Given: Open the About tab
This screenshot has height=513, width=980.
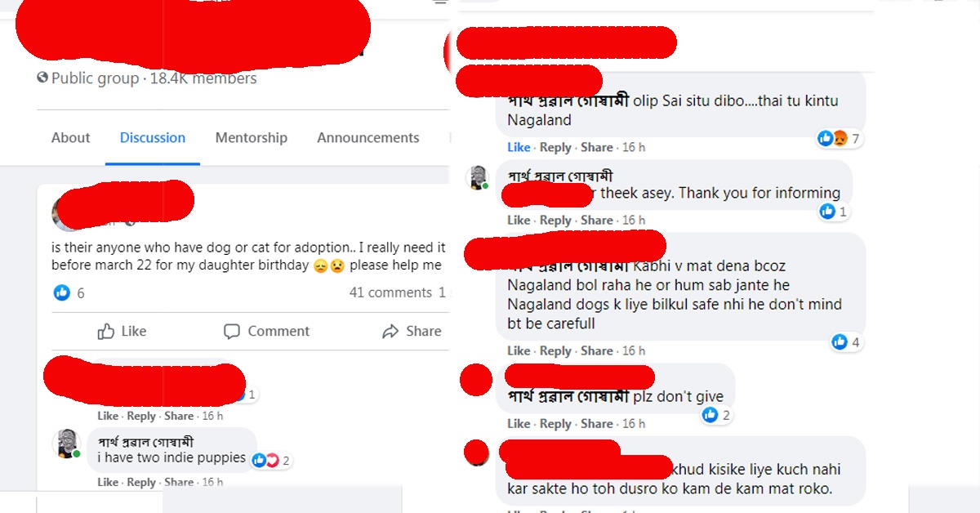Looking at the screenshot, I should pyautogui.click(x=70, y=137).
